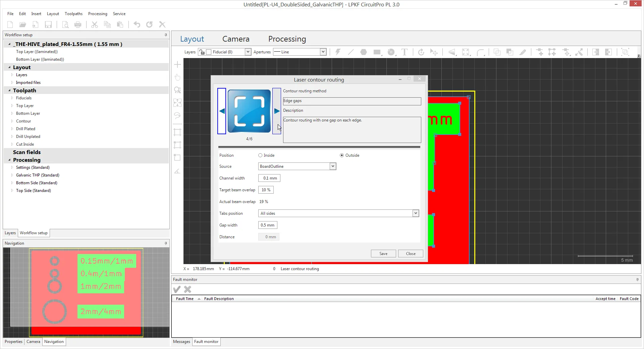Collapse the Toolpath section
The height and width of the screenshot is (349, 644).
[x=9, y=91]
